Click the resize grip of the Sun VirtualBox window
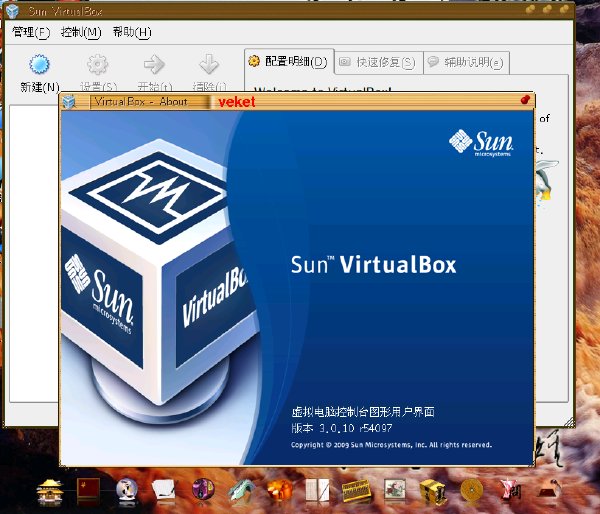The image size is (600, 514). (x=570, y=422)
